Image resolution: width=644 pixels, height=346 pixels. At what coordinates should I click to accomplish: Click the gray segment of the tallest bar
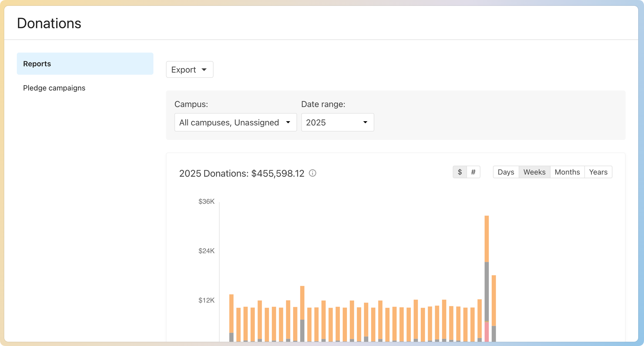[x=487, y=292]
